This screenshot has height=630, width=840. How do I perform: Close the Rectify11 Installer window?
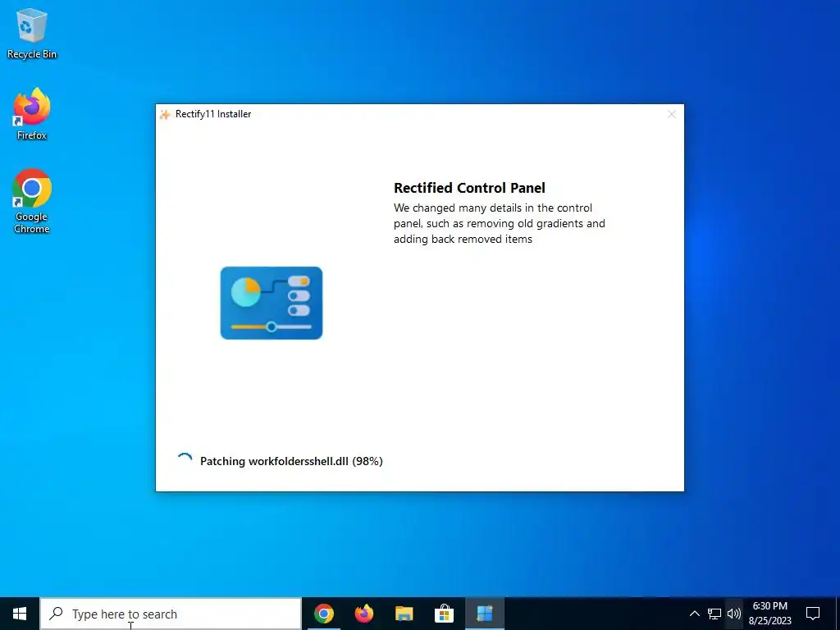672,114
